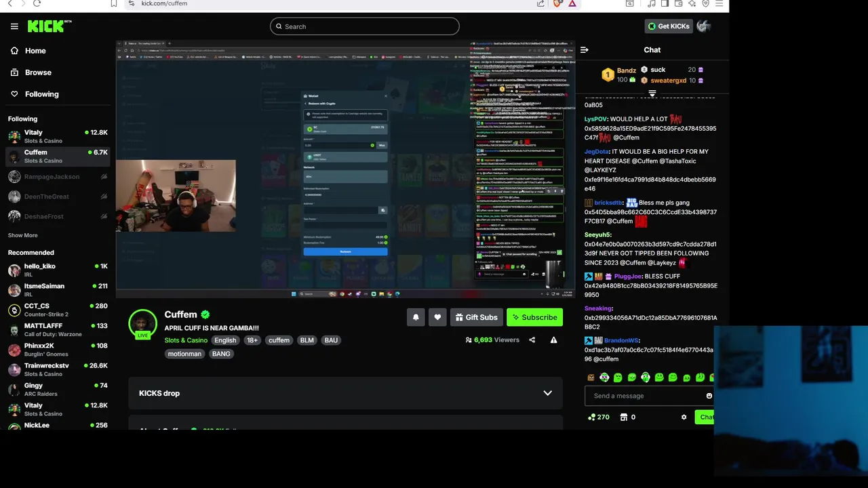Image resolution: width=868 pixels, height=488 pixels.
Task: Click the 6,693 viewers count
Action: (492, 340)
